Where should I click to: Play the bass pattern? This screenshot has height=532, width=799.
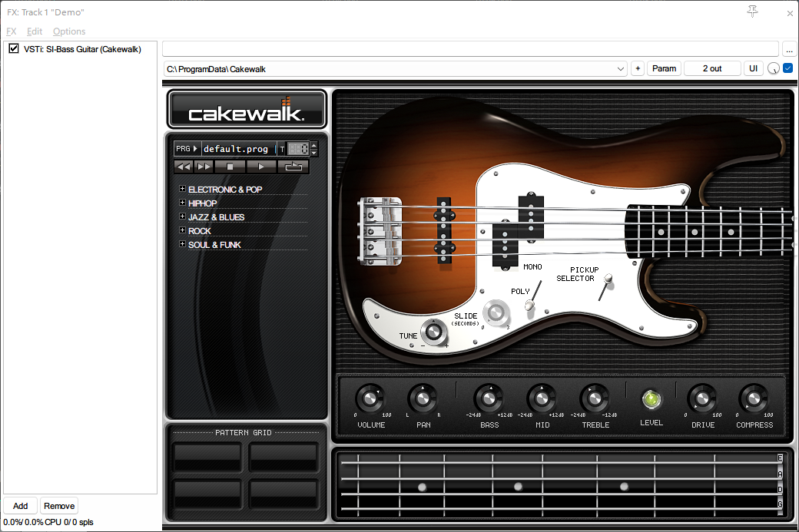261,167
